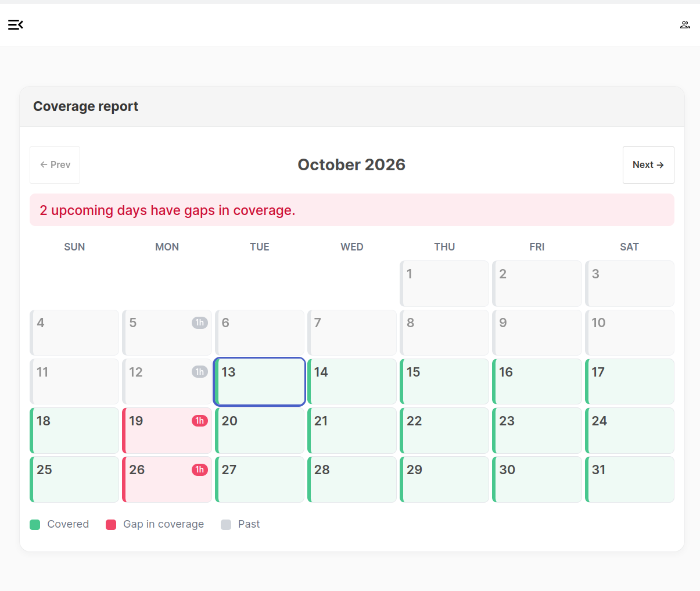
Task: Click the WED column header
Action: pyautogui.click(x=352, y=247)
